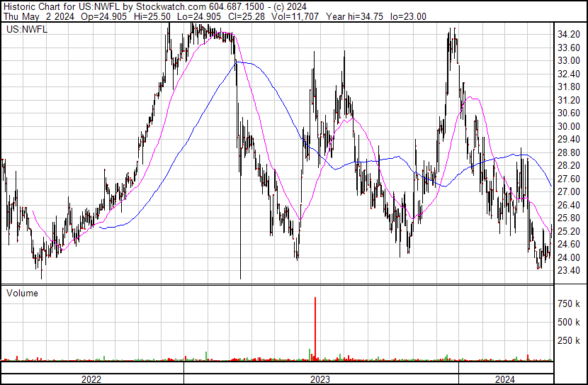Click the lo=23.00 year low value
This screenshot has height=385, width=588.
click(x=408, y=16)
